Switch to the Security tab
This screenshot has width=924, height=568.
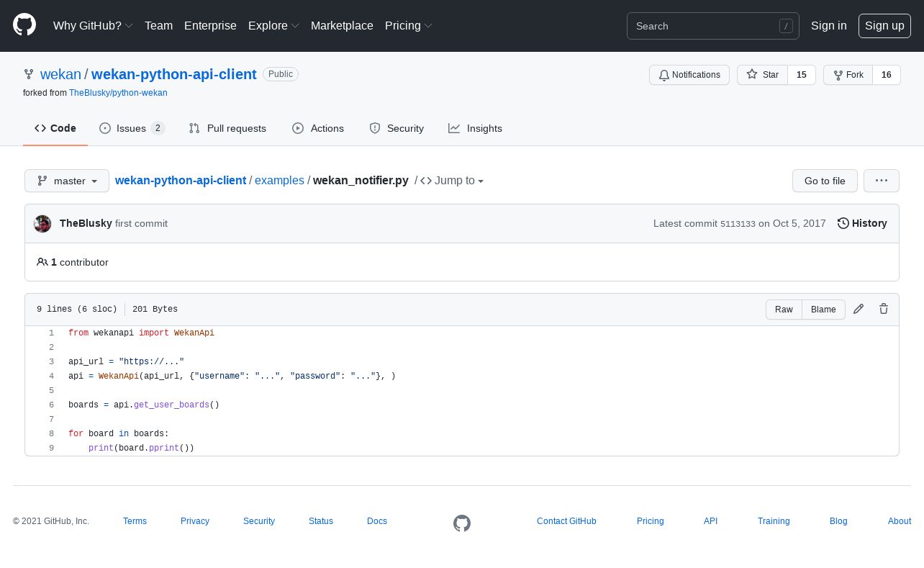click(397, 128)
